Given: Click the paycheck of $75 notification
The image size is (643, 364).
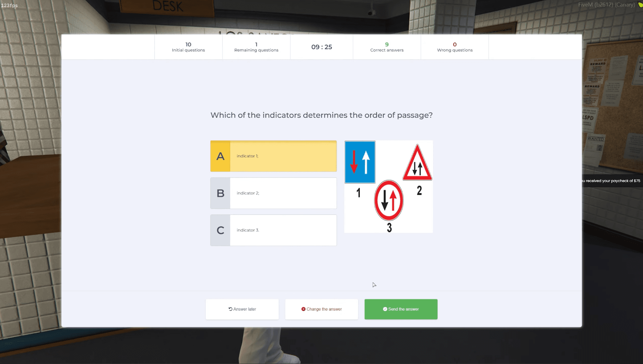Looking at the screenshot, I should coord(612,181).
